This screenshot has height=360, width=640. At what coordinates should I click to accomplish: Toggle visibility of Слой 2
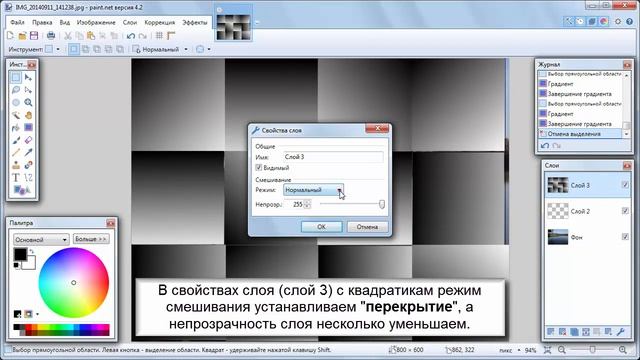(x=625, y=211)
